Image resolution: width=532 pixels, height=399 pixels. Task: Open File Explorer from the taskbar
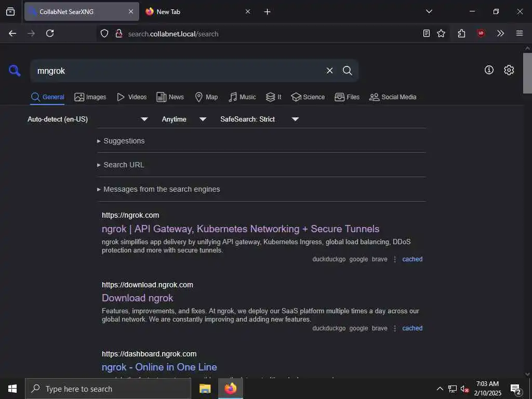point(205,389)
